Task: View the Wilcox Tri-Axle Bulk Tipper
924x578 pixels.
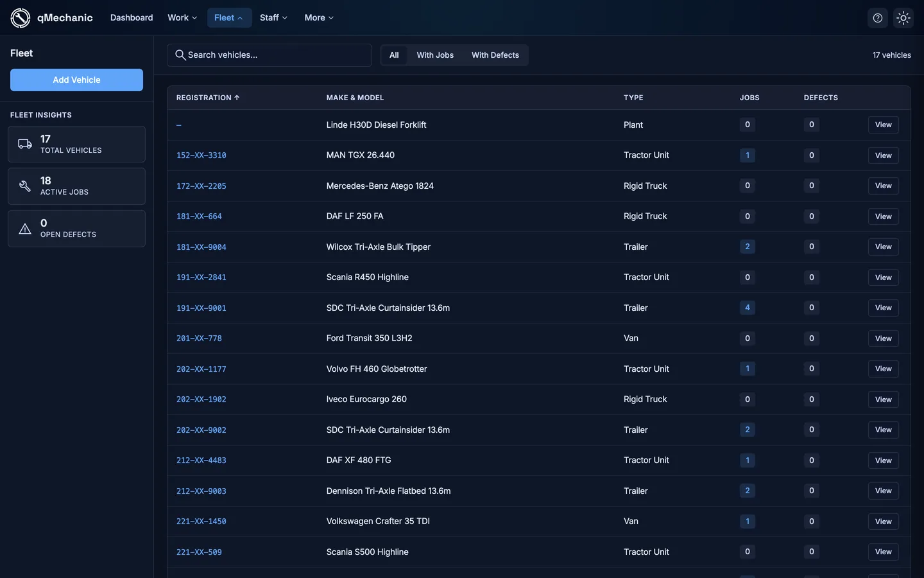Action: tap(883, 247)
